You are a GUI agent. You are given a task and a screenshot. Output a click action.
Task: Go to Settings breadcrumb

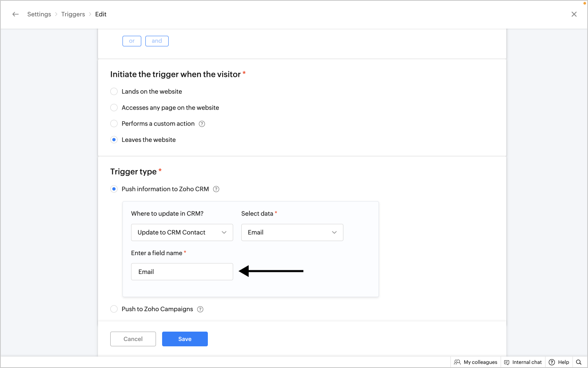click(39, 14)
